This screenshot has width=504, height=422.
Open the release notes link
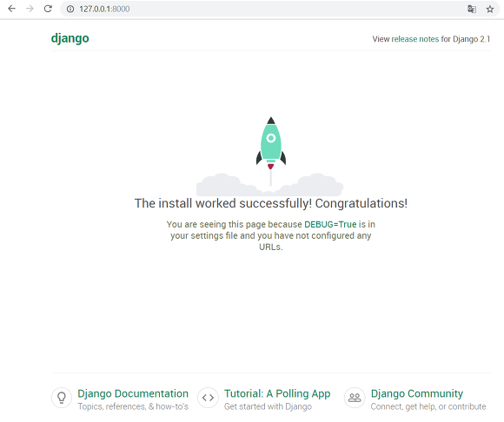pos(415,39)
